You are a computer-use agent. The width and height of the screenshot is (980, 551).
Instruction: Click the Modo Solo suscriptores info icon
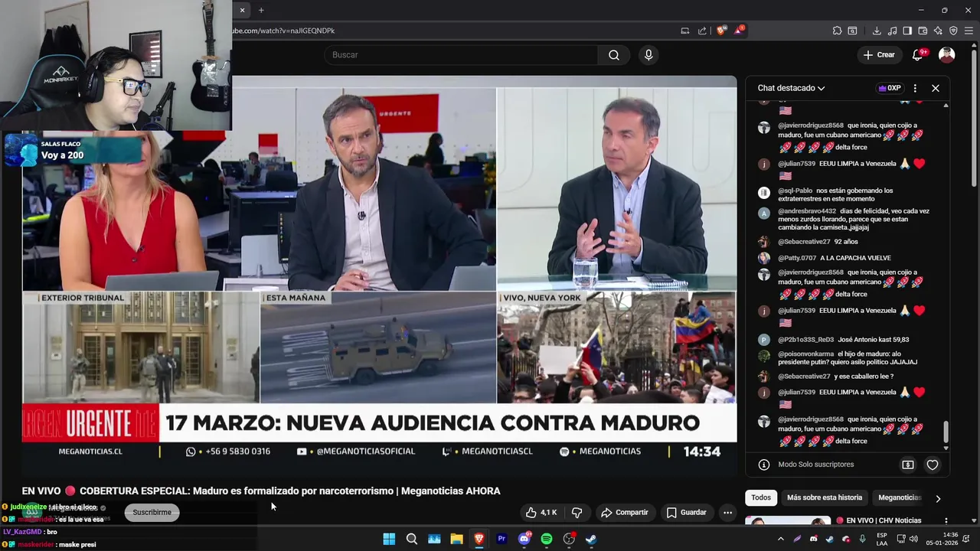coord(763,465)
